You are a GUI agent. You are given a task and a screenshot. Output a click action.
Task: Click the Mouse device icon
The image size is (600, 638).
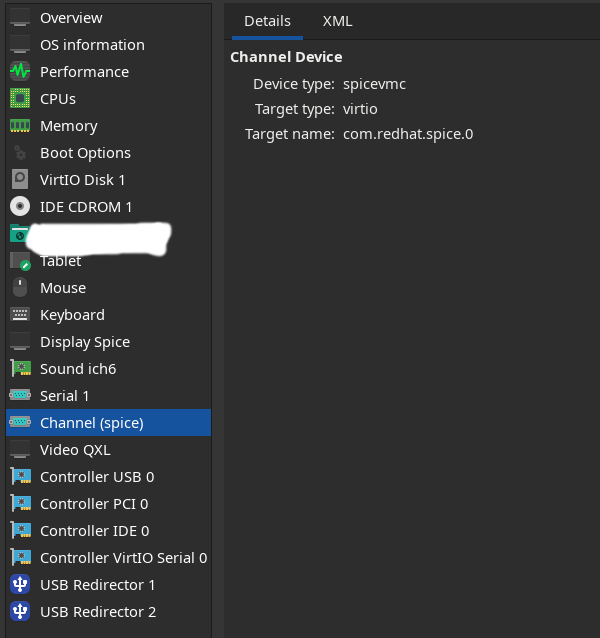(x=20, y=288)
